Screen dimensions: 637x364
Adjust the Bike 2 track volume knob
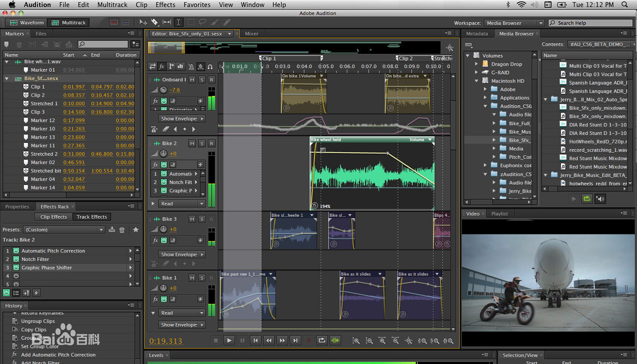pos(163,154)
